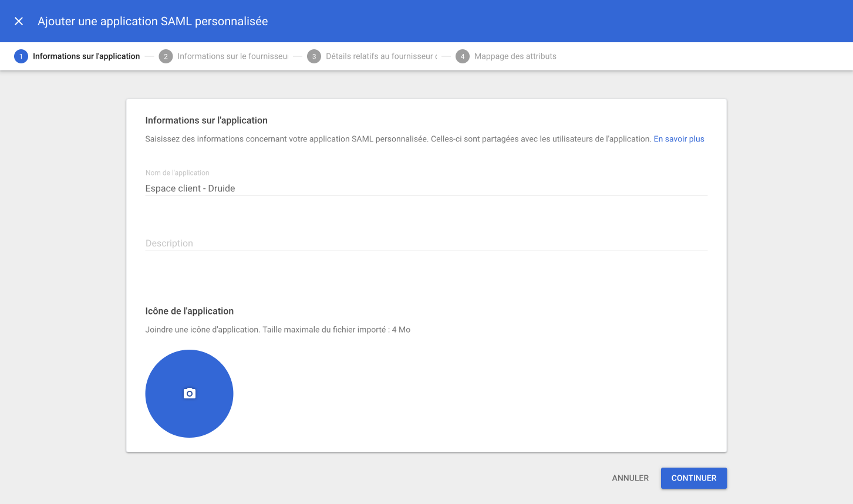Click the step 2 number circle
Screen dimensions: 853x504
point(166,56)
